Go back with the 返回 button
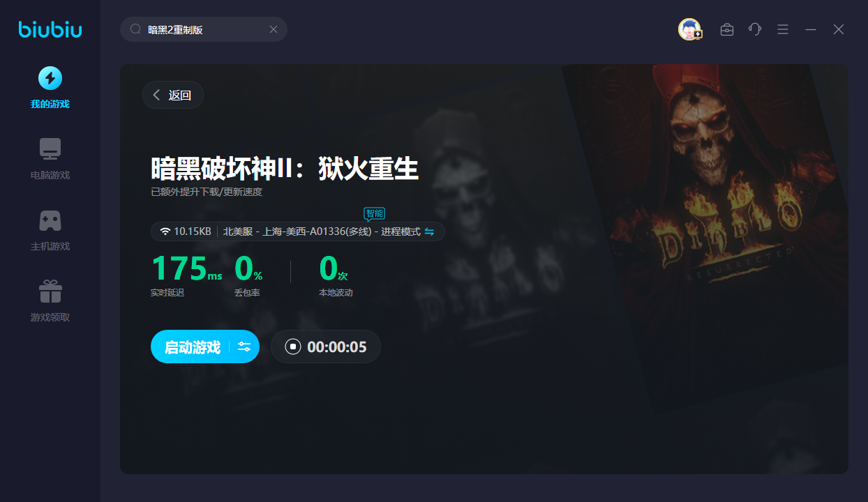The width and height of the screenshot is (868, 502). coord(172,95)
